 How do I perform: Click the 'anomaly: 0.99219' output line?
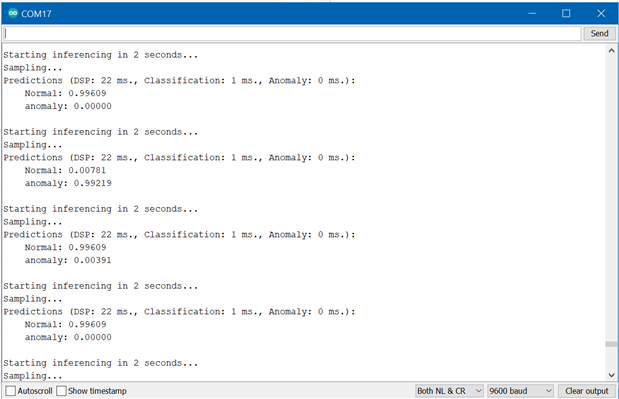[x=68, y=183]
